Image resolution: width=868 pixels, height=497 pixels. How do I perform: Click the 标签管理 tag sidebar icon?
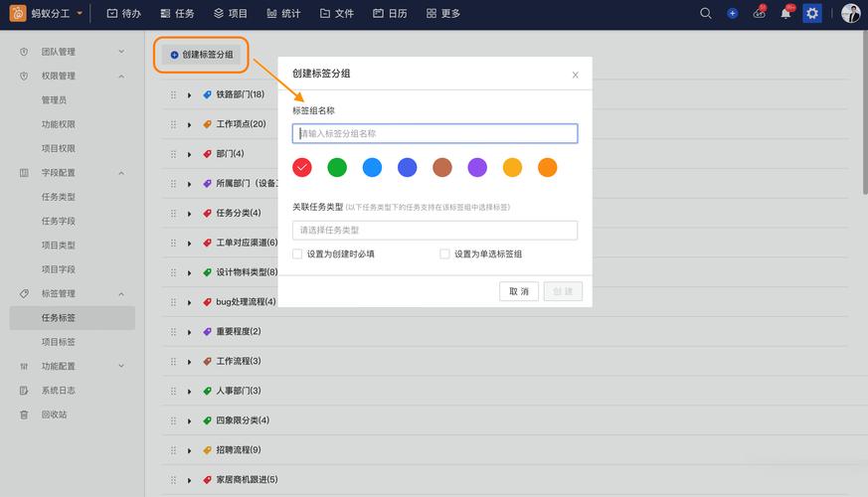[x=24, y=293]
